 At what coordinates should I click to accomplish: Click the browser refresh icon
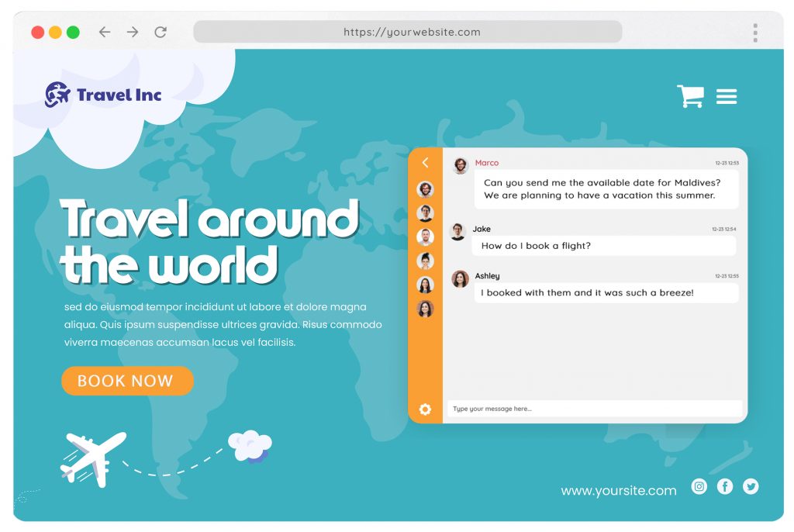[x=161, y=32]
